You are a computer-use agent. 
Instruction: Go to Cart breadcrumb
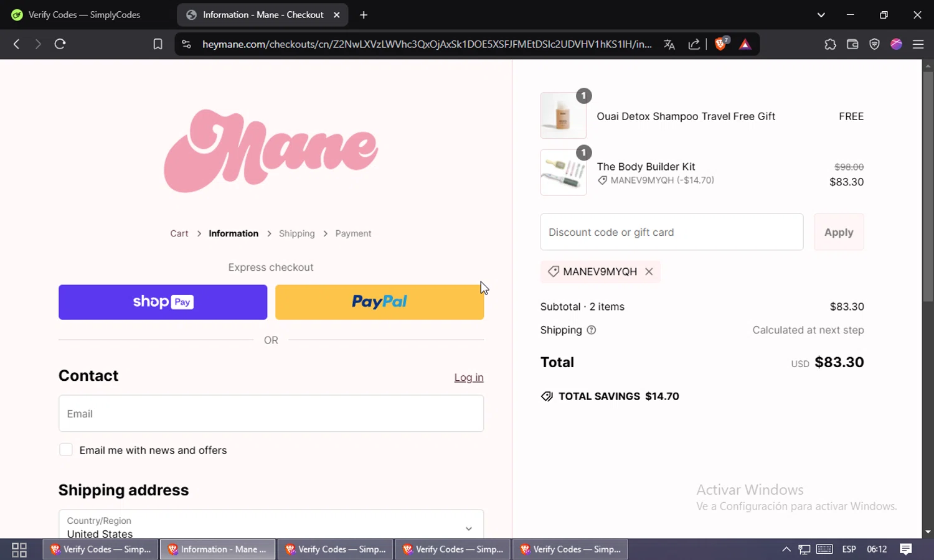[179, 233]
